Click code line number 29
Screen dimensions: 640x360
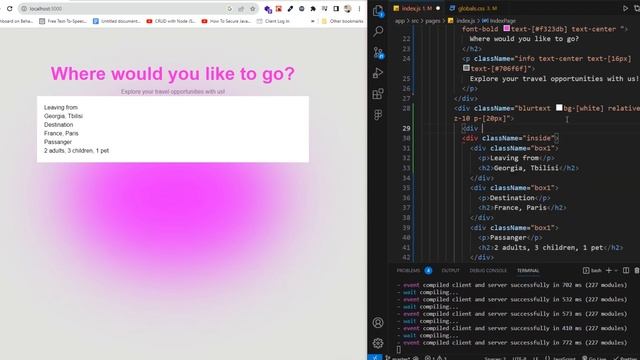coord(406,128)
